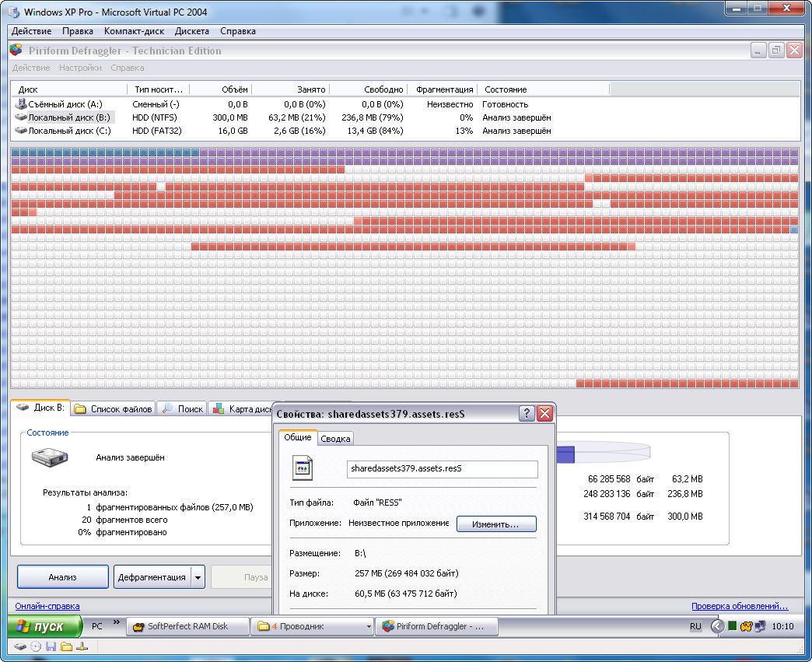Open the Сводка tab in Properties

pos(336,439)
